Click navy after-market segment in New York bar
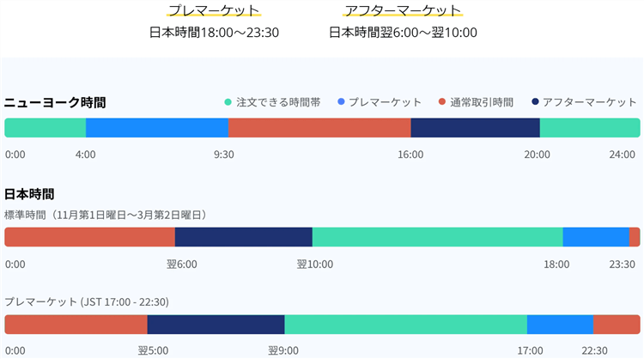The image size is (644, 359). pyautogui.click(x=475, y=128)
